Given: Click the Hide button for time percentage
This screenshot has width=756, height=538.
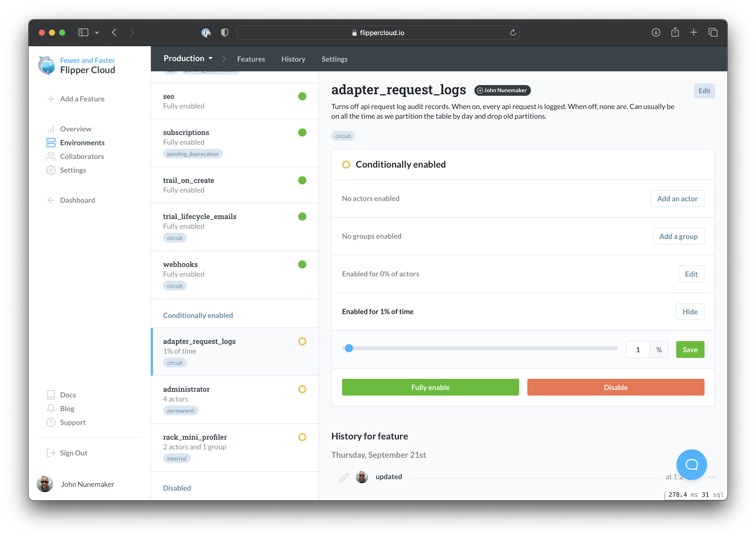Looking at the screenshot, I should click(x=690, y=311).
